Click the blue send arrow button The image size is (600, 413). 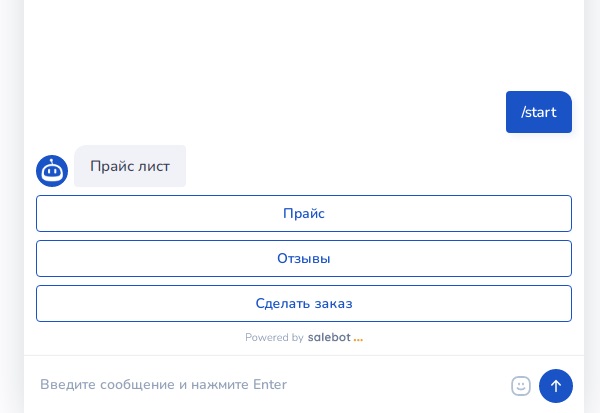(x=556, y=386)
